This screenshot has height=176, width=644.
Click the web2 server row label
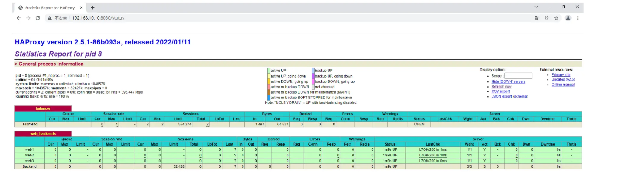30,155
